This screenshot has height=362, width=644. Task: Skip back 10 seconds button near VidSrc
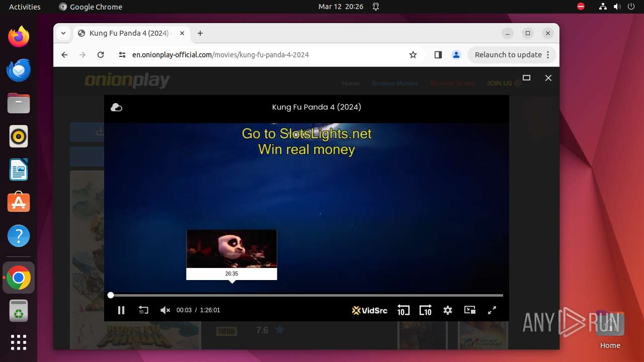click(x=403, y=310)
